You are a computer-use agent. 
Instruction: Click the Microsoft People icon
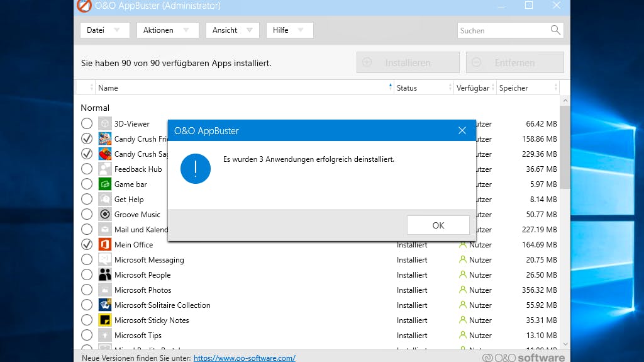[105, 274]
